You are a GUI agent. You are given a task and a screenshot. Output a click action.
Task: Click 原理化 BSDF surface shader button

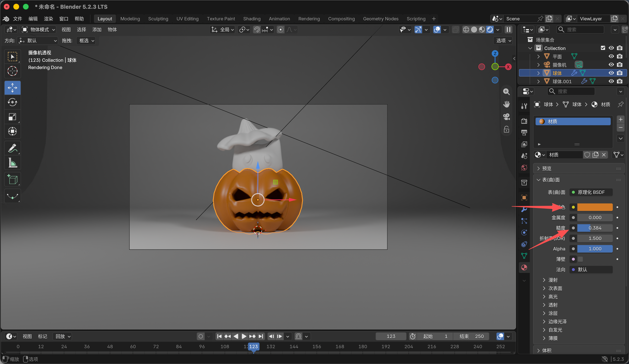click(591, 192)
